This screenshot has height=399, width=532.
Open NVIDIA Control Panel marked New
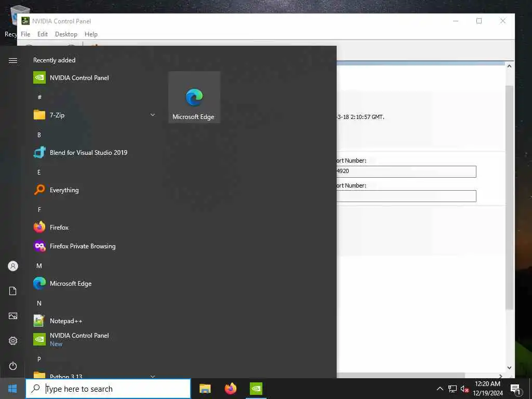click(95, 339)
